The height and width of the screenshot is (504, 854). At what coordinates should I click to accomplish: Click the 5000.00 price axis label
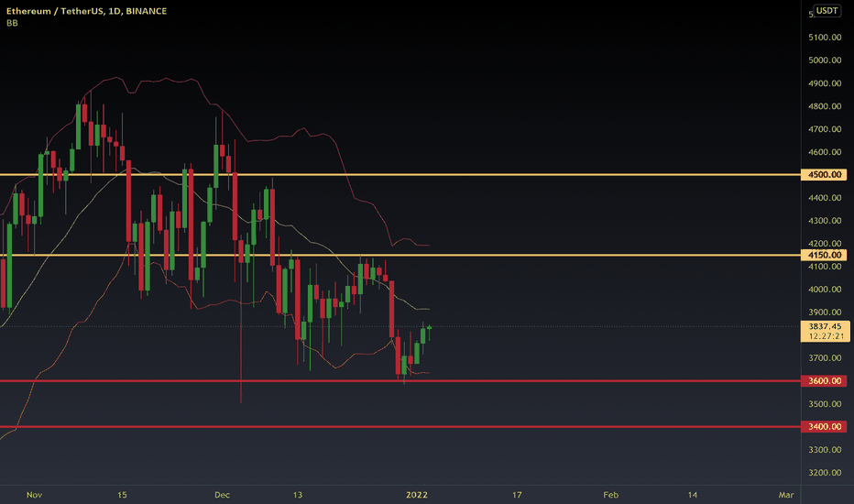point(825,60)
